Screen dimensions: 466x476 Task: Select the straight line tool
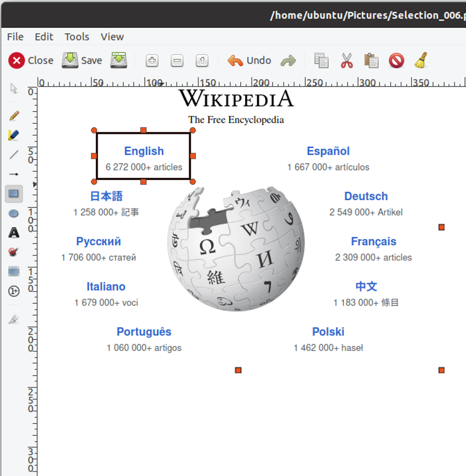(14, 155)
